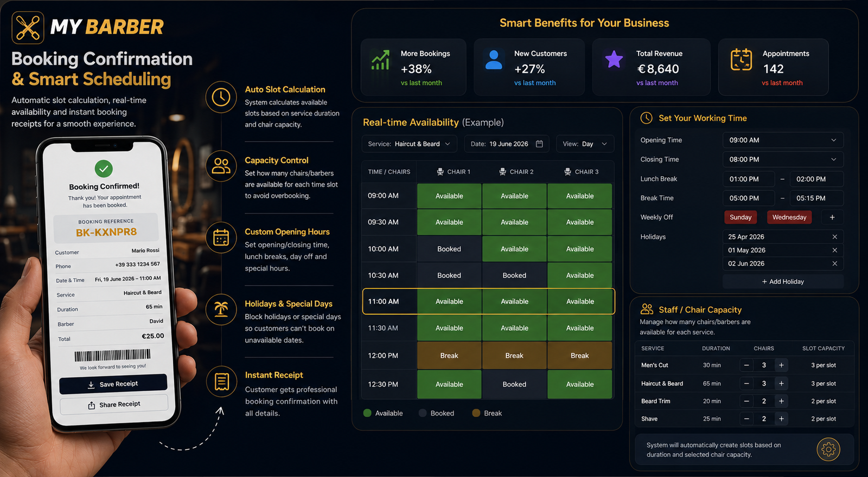Click the 11:00 AM time row label

coord(384,301)
